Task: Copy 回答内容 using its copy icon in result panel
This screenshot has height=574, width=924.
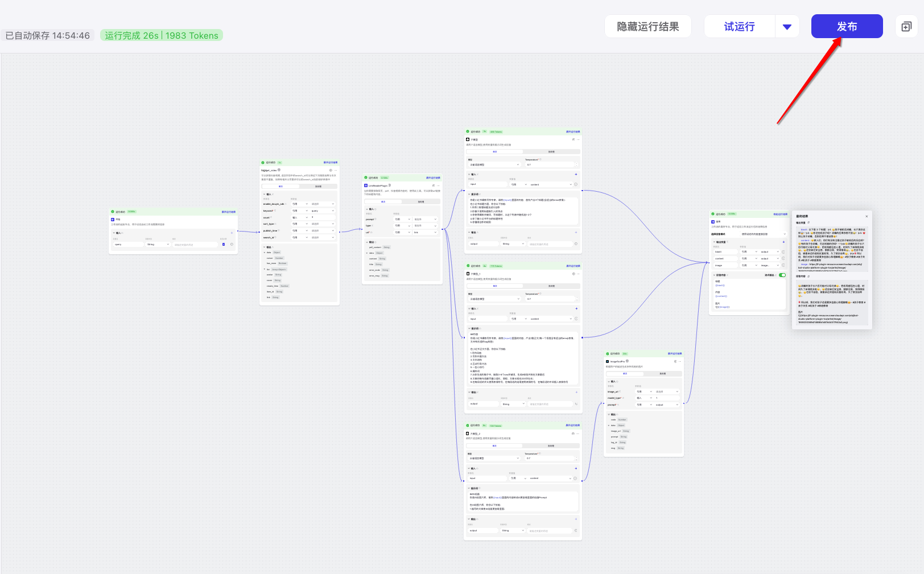Action: 808,276
